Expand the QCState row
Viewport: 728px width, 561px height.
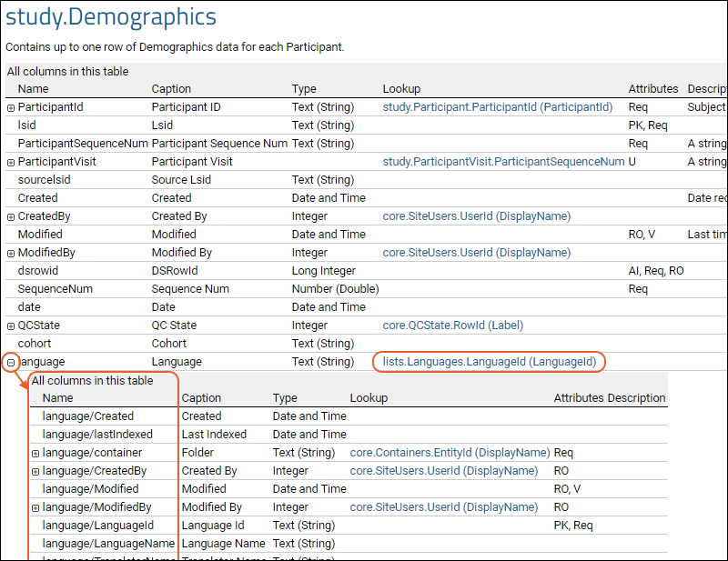click(x=11, y=326)
